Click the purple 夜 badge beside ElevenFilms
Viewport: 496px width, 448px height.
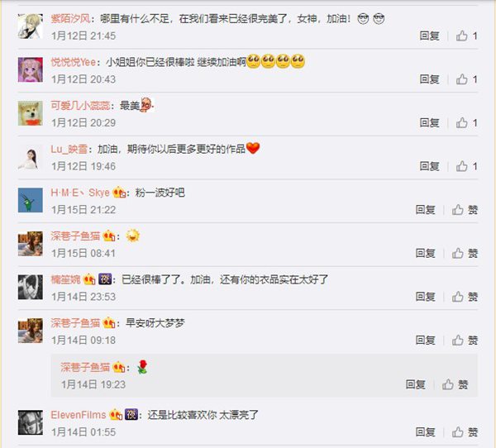pos(131,414)
